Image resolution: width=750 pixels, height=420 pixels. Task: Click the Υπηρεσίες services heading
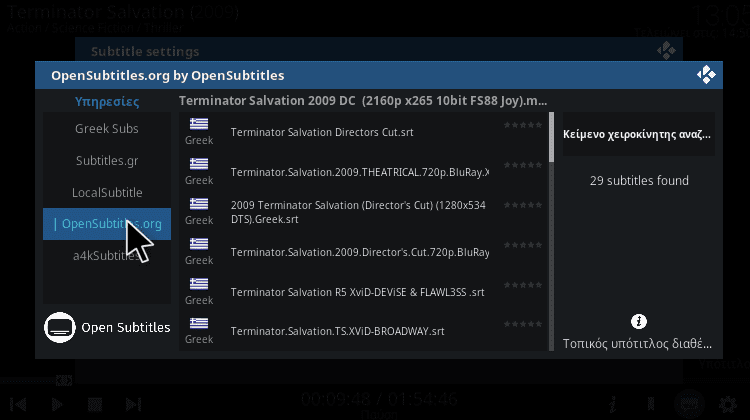coord(107,102)
